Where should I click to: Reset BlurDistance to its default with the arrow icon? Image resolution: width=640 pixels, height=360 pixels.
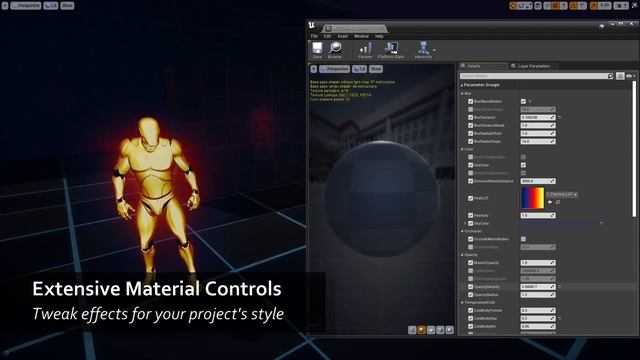pos(560,118)
